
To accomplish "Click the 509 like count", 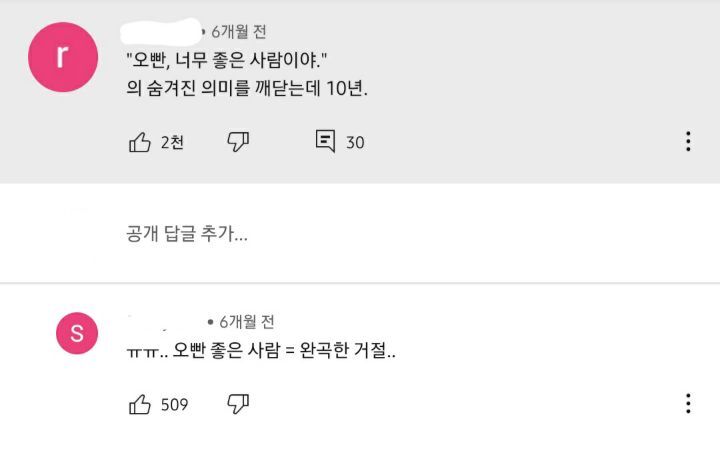I will point(175,405).
